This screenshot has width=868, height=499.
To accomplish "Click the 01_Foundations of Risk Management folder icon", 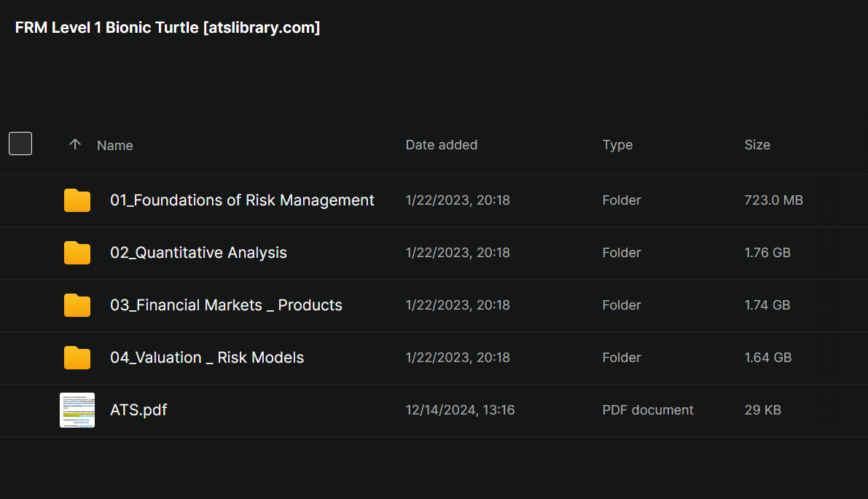I will pyautogui.click(x=77, y=200).
